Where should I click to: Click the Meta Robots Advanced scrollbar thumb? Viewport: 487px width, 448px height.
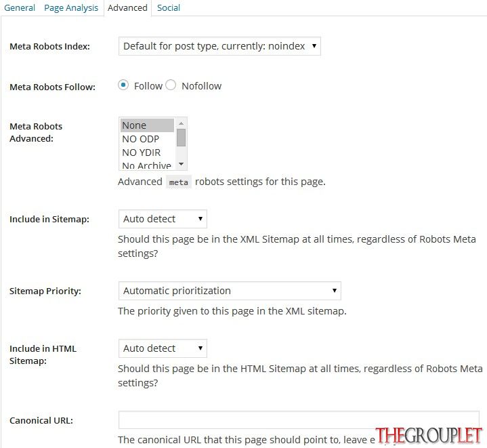tap(182, 138)
